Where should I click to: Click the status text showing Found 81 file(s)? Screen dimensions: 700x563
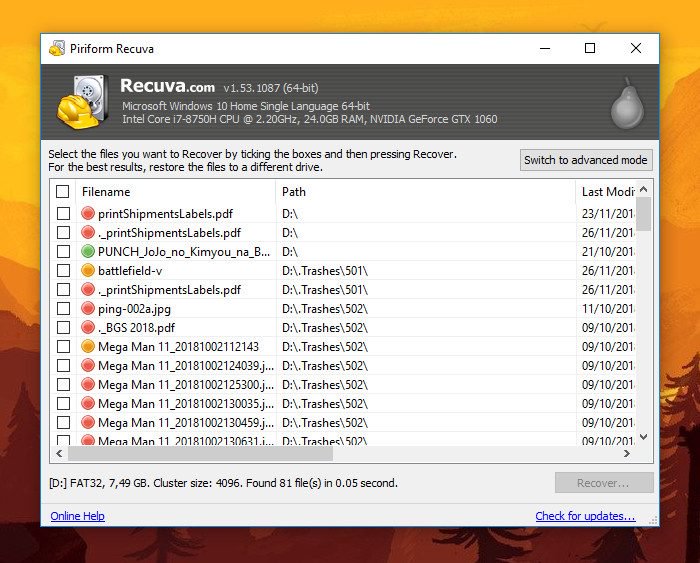click(x=223, y=483)
